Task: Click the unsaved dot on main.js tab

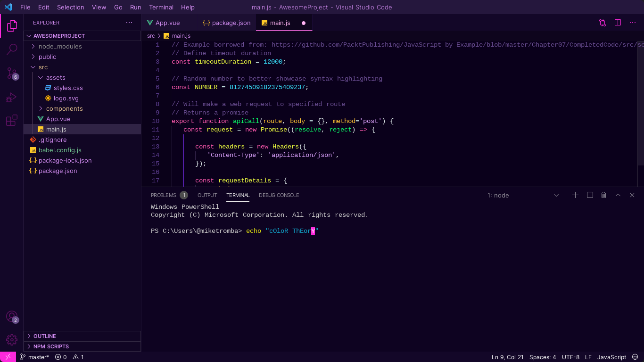Action: [x=304, y=23]
